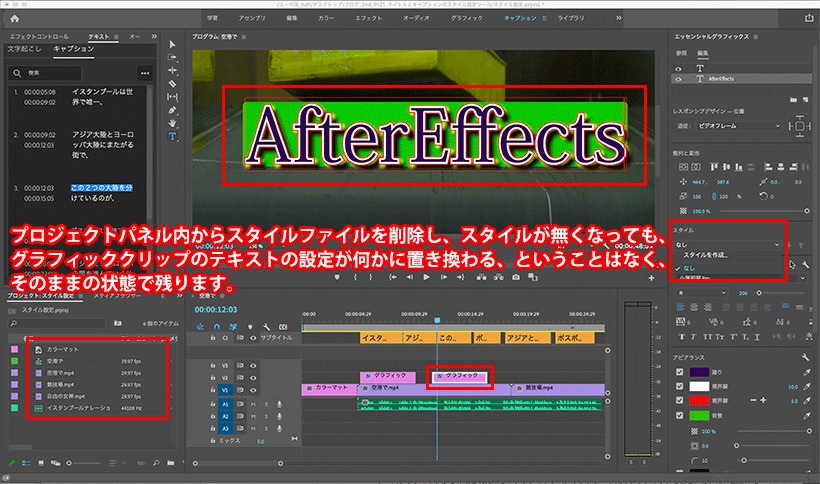Click the Button Editor plus in monitor
This screenshot has height=484, width=820.
pyautogui.click(x=651, y=278)
